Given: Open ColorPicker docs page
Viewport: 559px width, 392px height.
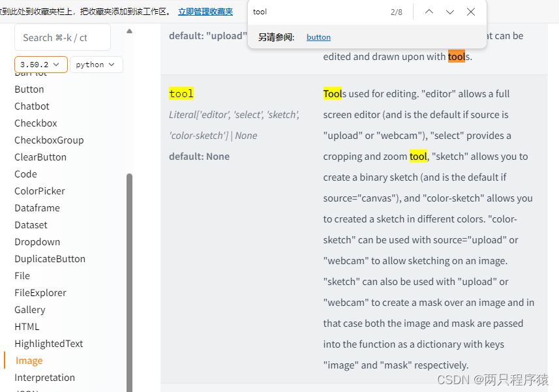Looking at the screenshot, I should tap(40, 191).
